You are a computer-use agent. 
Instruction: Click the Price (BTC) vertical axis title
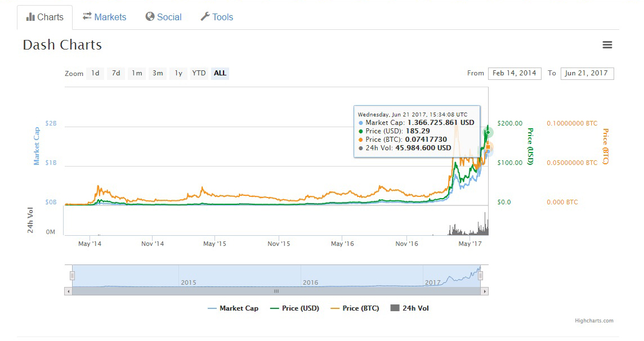[605, 146]
